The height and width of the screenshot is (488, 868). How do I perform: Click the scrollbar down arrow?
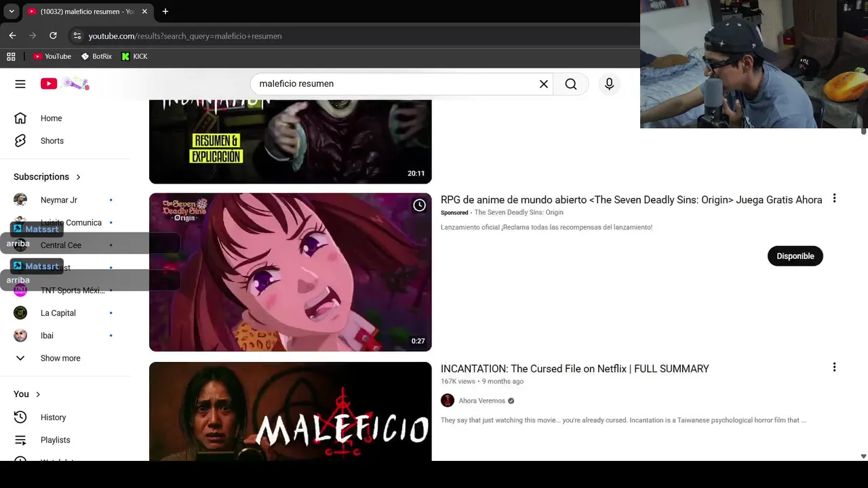(x=863, y=457)
